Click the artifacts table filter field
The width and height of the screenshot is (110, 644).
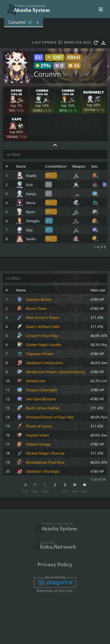click(x=55, y=278)
